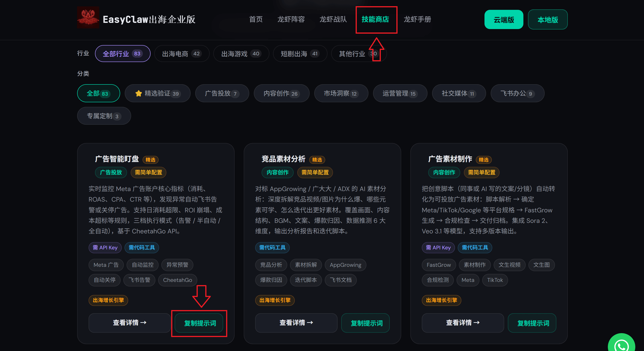
Task: Click 需代码工具 badge on 竞品素材分析
Action: [x=272, y=248]
